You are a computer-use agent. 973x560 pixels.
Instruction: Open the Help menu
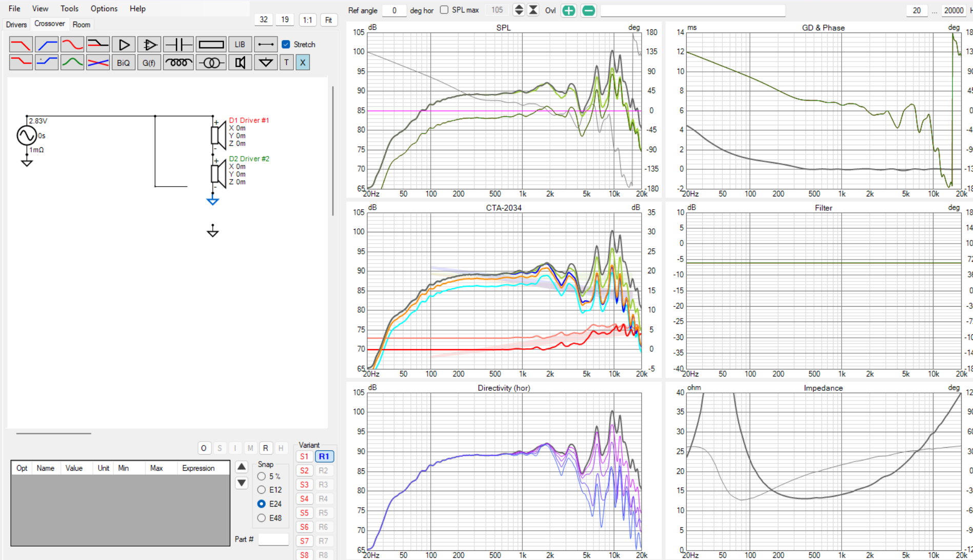pyautogui.click(x=137, y=9)
